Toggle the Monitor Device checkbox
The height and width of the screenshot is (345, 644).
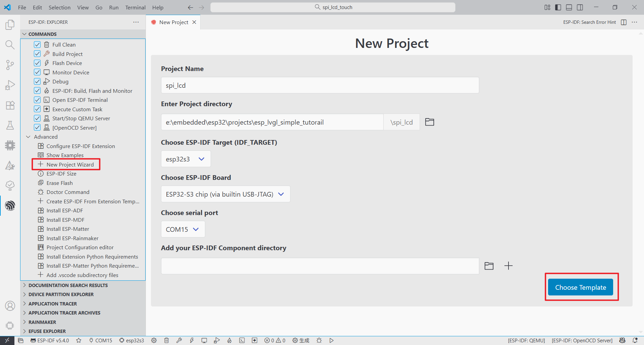[37, 72]
